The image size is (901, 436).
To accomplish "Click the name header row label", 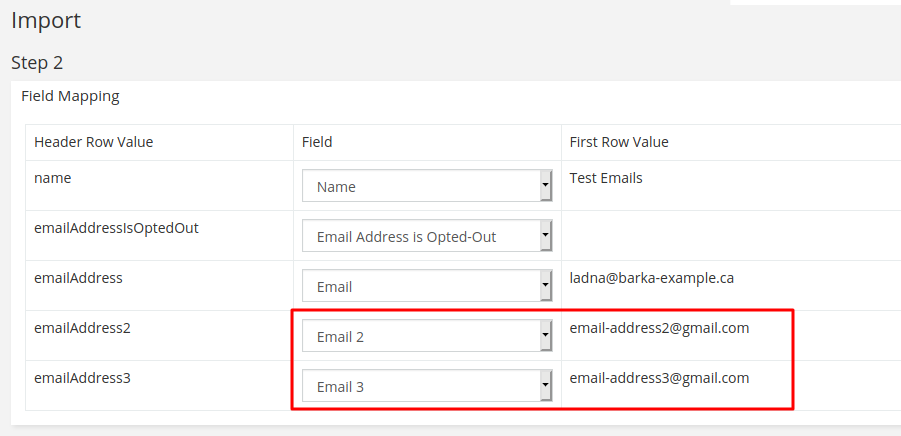I will 52,178.
